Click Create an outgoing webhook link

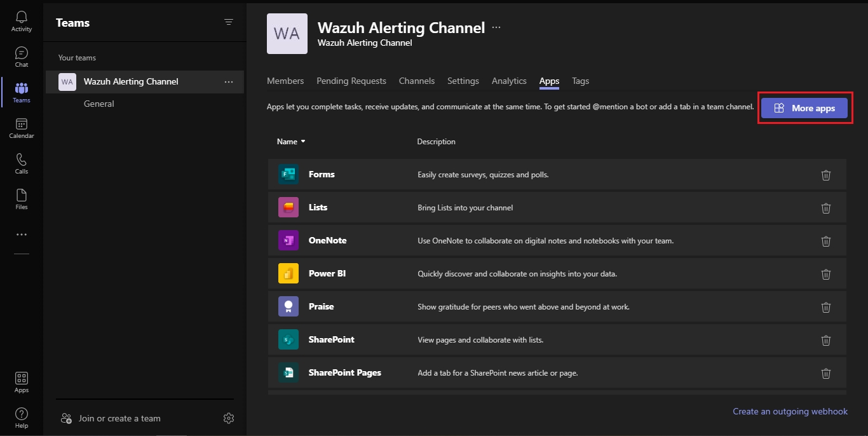pos(790,411)
